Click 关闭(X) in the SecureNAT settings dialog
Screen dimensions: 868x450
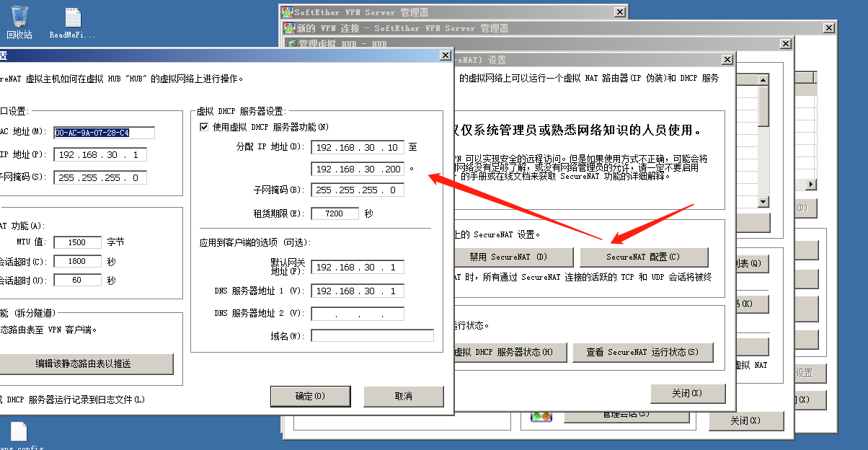[x=688, y=394]
